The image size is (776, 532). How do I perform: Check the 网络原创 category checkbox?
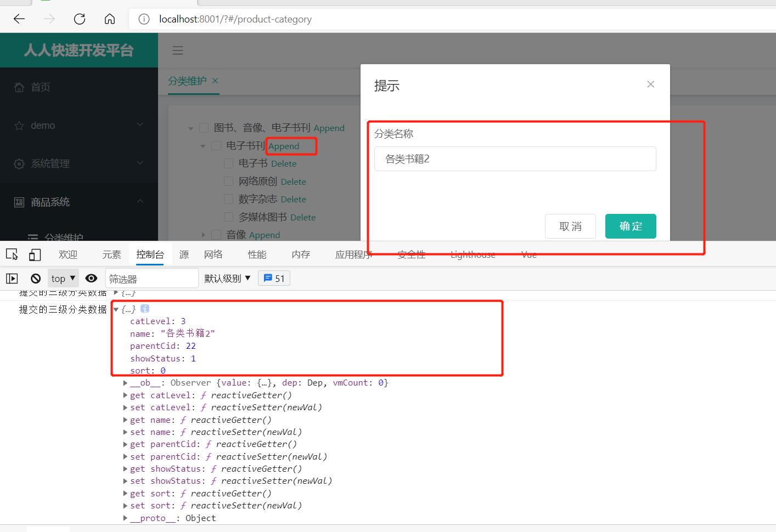[x=229, y=181]
